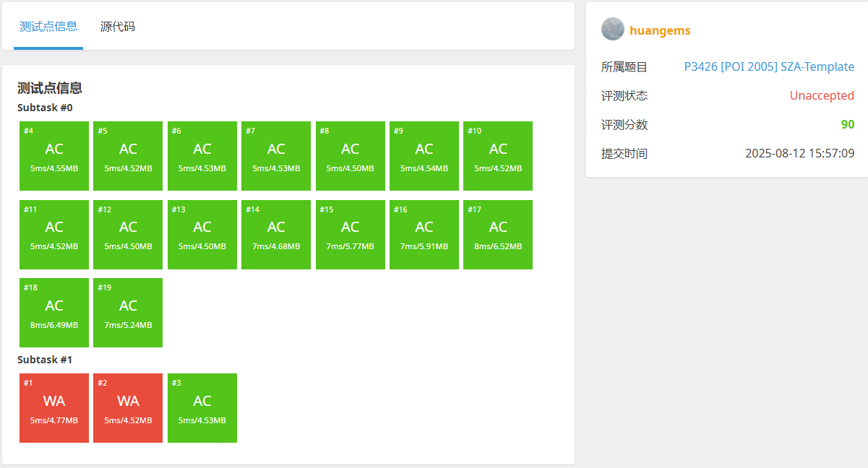Open test case #11 AC tile
The height and width of the screenshot is (468, 868).
click(54, 234)
